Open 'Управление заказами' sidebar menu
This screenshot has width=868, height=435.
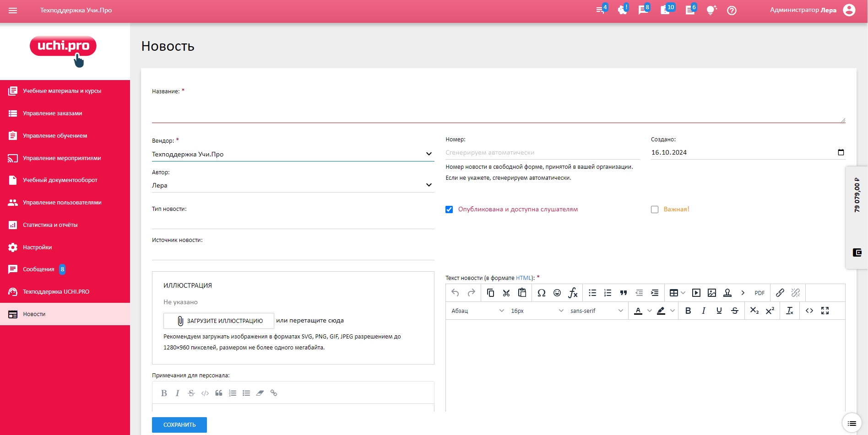click(65, 113)
